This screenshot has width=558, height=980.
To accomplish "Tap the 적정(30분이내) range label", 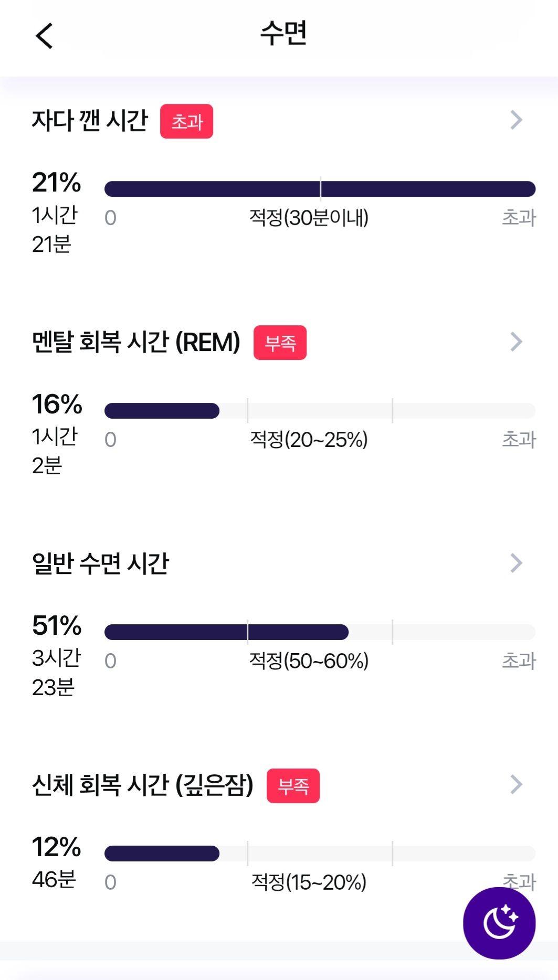I will (x=309, y=218).
